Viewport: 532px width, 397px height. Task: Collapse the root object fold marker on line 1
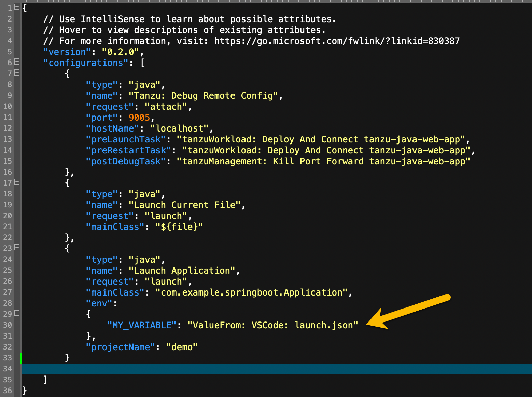click(x=17, y=7)
